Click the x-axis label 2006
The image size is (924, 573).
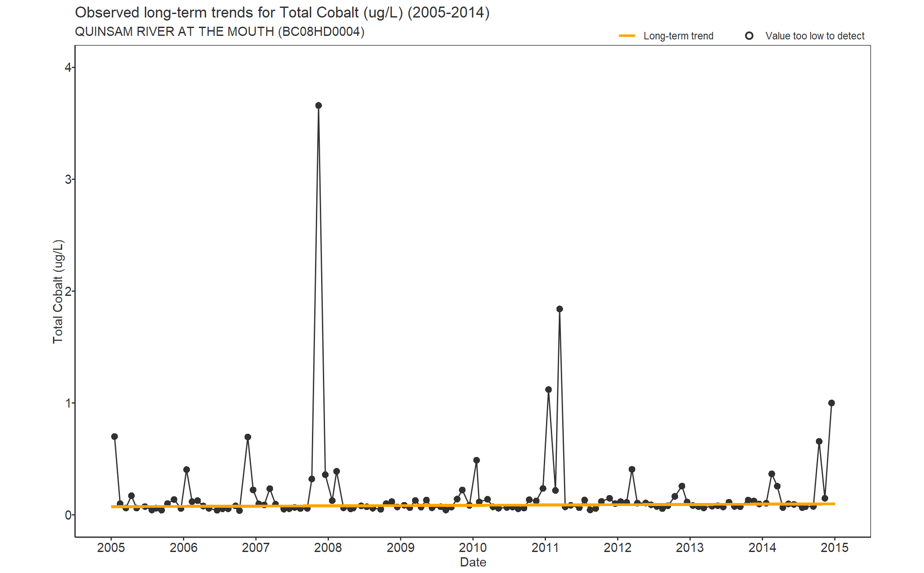coord(183,548)
